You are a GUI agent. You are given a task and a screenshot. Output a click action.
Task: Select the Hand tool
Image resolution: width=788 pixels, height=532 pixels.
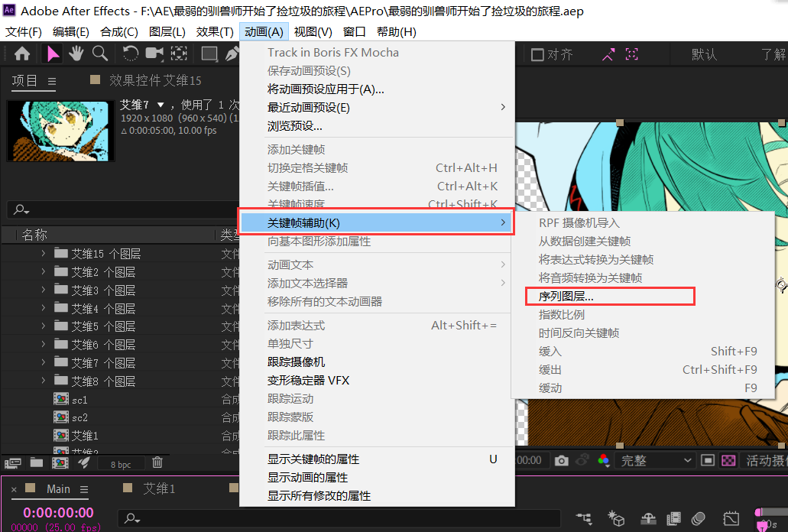[x=76, y=54]
